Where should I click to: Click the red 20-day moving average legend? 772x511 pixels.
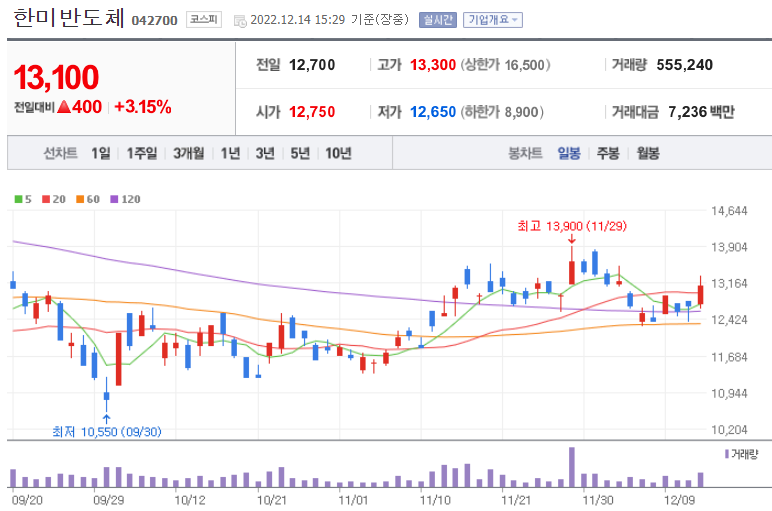click(x=54, y=199)
